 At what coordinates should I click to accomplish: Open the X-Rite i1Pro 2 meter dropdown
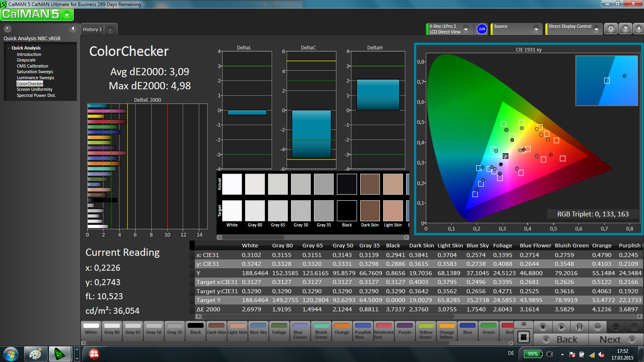[x=466, y=29]
